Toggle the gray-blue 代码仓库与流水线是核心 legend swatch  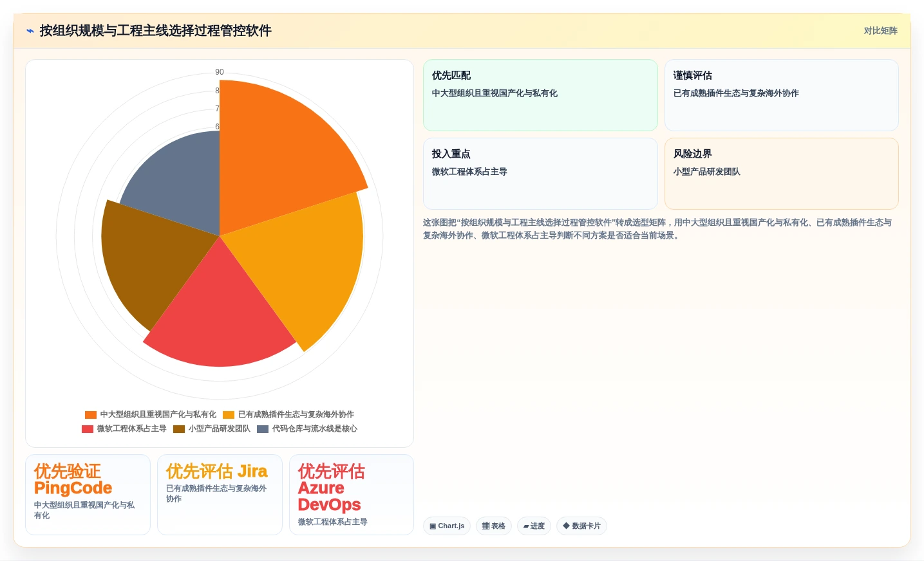[263, 429]
